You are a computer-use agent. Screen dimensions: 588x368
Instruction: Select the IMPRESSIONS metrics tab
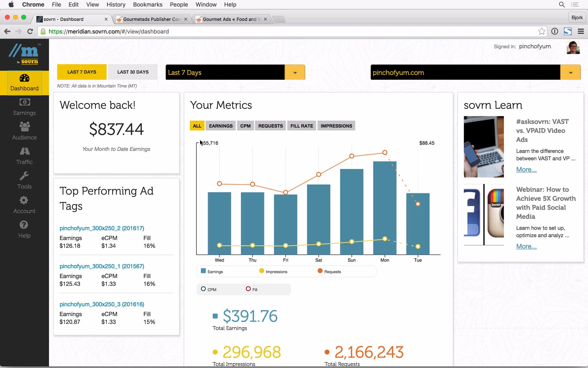337,126
